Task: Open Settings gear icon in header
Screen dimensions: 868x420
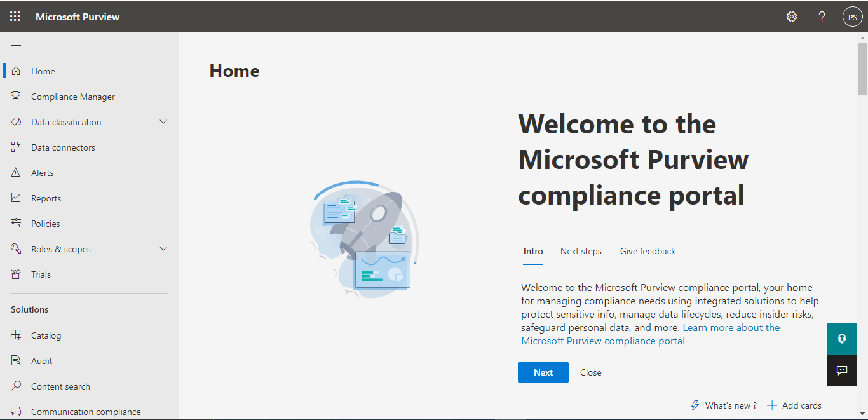Action: pos(792,17)
